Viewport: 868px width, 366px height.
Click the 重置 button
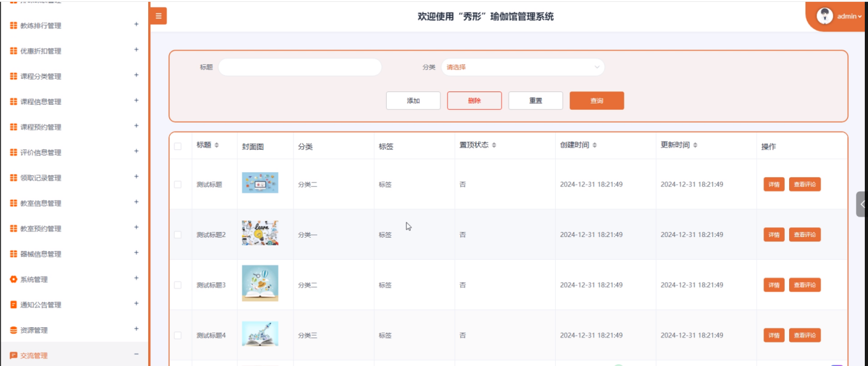[x=535, y=100]
